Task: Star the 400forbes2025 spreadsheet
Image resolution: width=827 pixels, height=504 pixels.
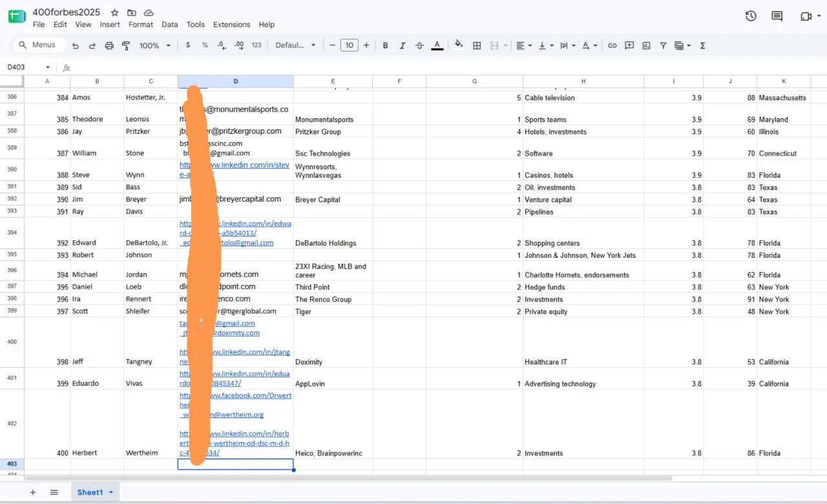Action: point(114,12)
